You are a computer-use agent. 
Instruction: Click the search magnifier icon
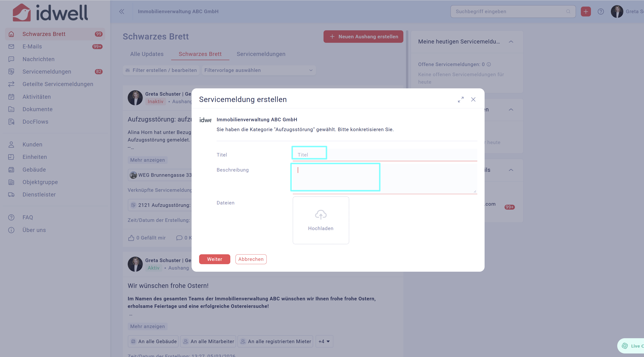tap(568, 12)
